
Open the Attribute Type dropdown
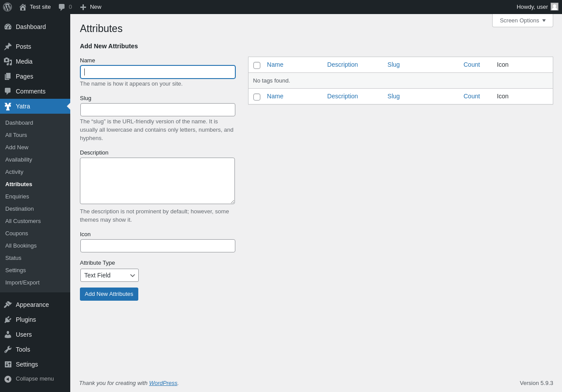click(x=109, y=275)
